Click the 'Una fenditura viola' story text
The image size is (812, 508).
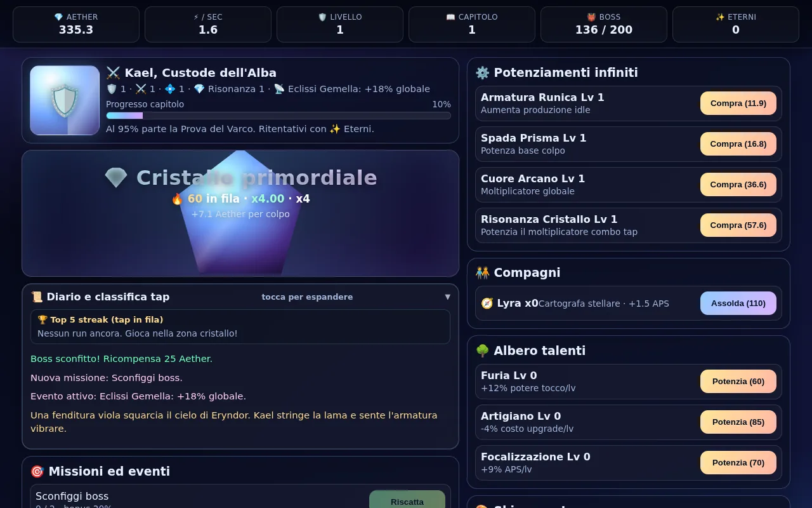(234, 422)
